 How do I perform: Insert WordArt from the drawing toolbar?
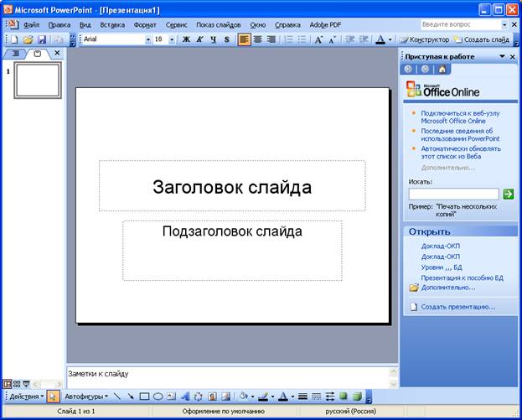(x=186, y=397)
